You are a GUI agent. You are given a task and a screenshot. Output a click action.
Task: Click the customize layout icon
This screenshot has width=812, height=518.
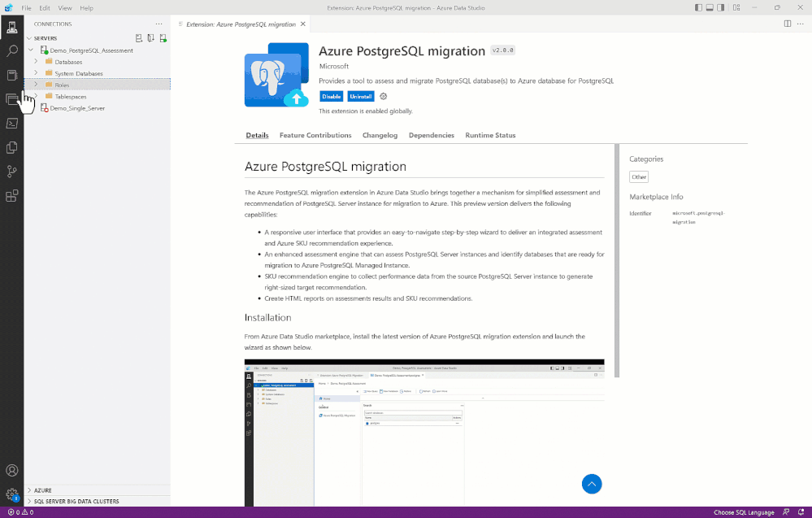[736, 8]
